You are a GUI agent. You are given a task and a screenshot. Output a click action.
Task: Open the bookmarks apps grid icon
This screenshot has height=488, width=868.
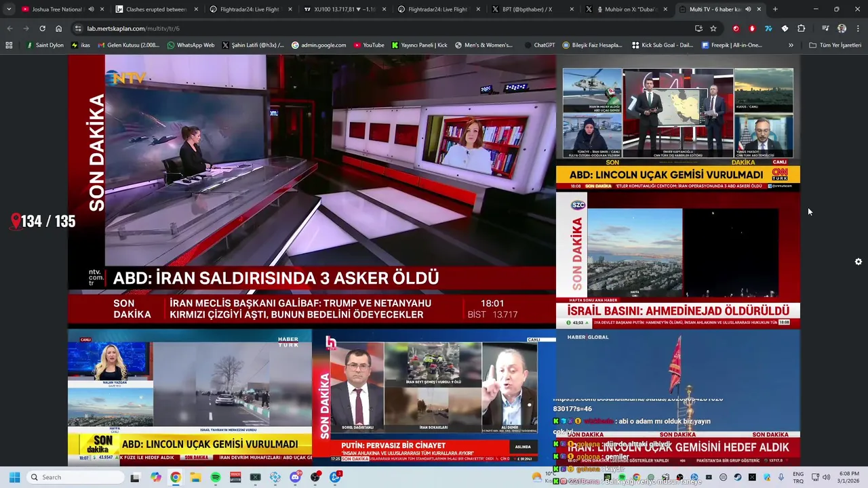coord(9,45)
